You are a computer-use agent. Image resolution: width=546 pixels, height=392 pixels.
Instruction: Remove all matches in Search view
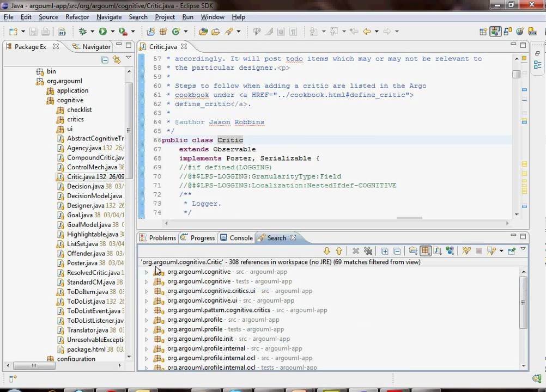(368, 251)
